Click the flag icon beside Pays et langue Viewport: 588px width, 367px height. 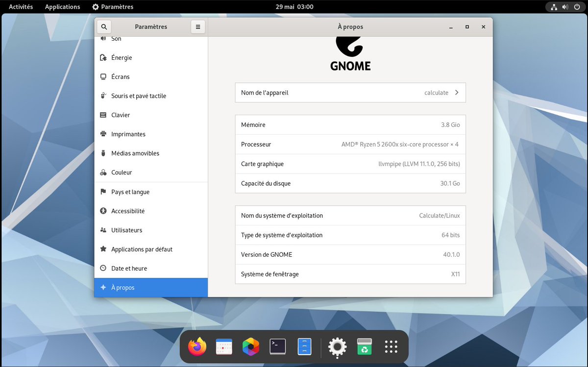point(103,192)
